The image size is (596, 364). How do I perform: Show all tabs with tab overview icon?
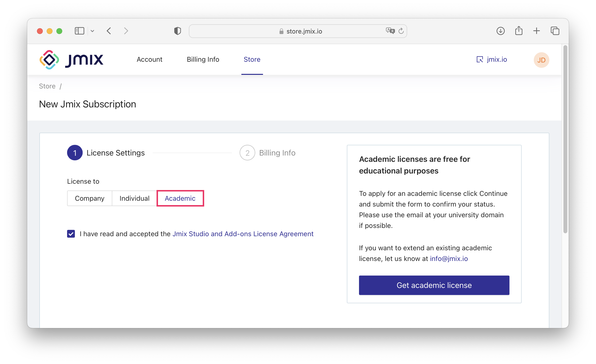[555, 31]
